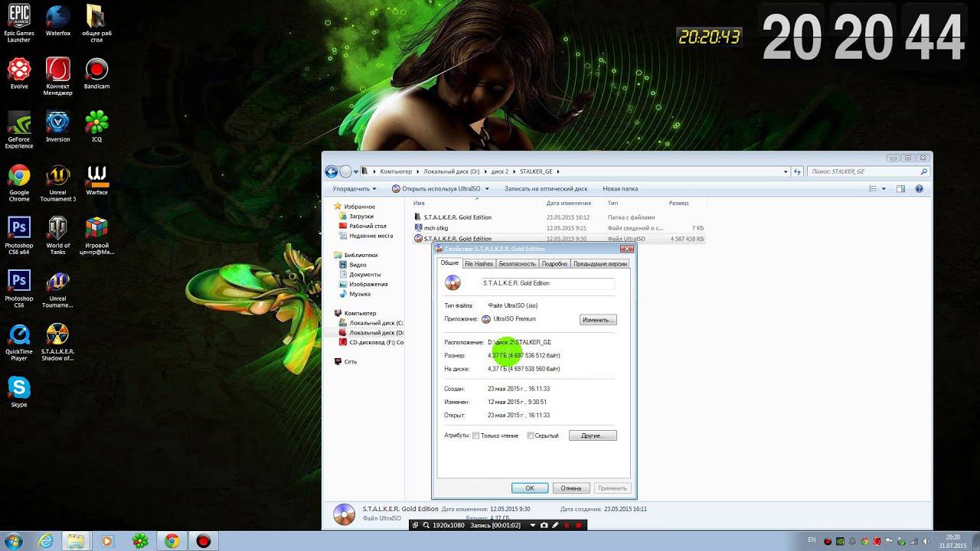Open the 'Предыдущие версии' tab
This screenshot has width=980, height=551.
pyautogui.click(x=600, y=264)
